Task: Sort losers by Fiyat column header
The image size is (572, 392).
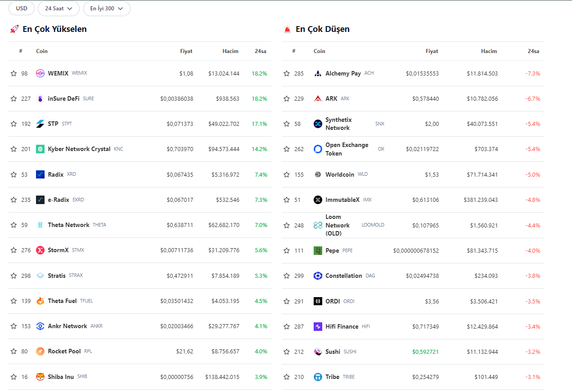Action: 432,51
